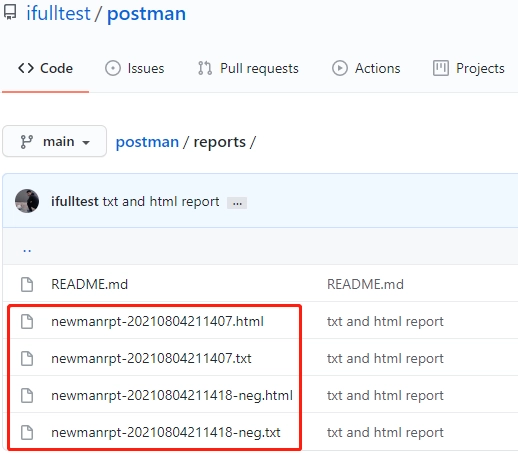Switch to the Pull requests tab
This screenshot has width=518, height=454.
pos(248,68)
